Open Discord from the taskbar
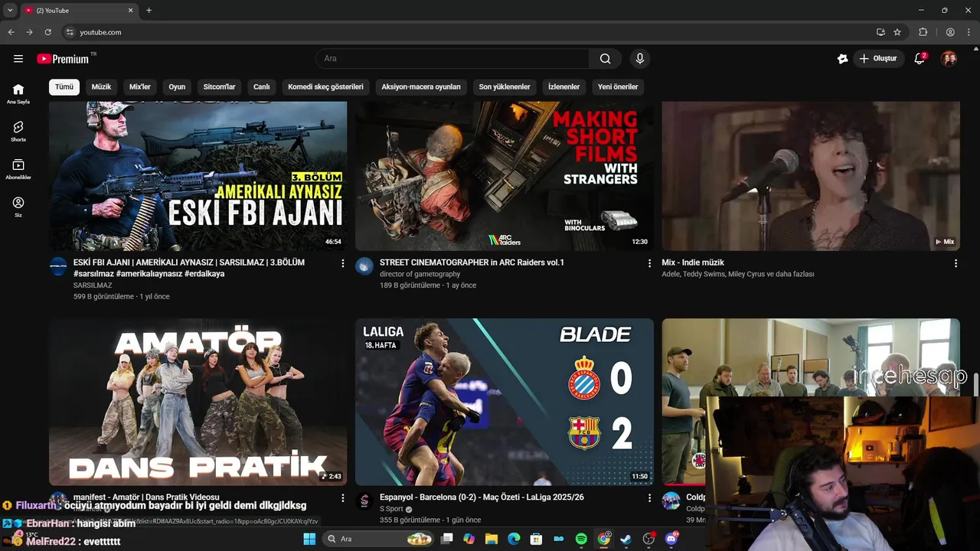Viewport: 980px width, 551px height. tap(671, 539)
